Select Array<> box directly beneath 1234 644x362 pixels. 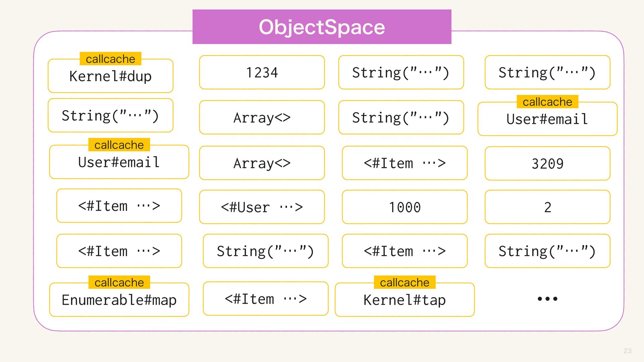[262, 117]
